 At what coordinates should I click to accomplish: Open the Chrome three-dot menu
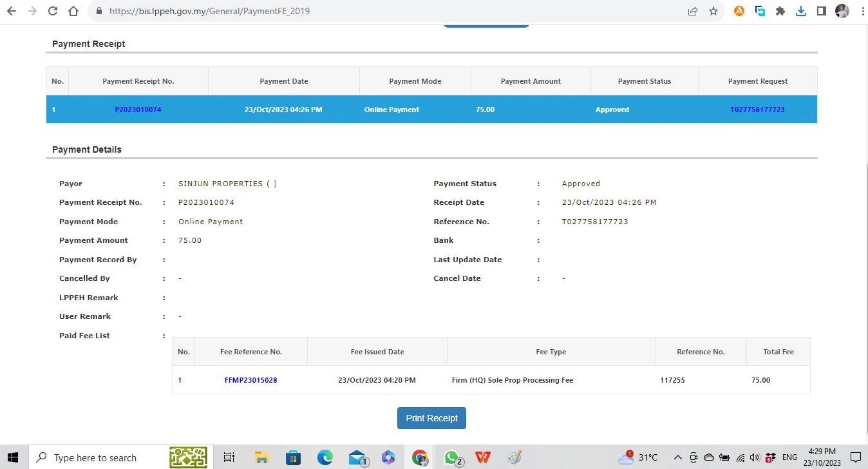(x=862, y=11)
